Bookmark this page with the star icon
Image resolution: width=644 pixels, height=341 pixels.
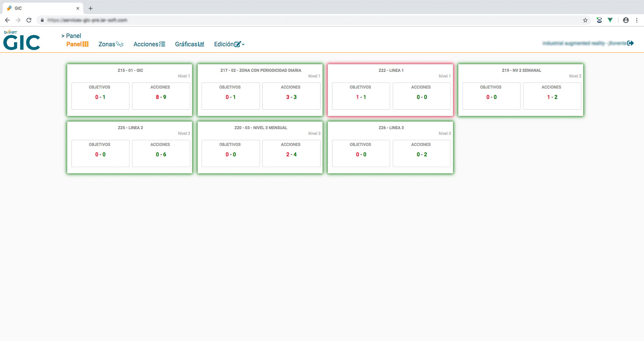click(x=585, y=20)
